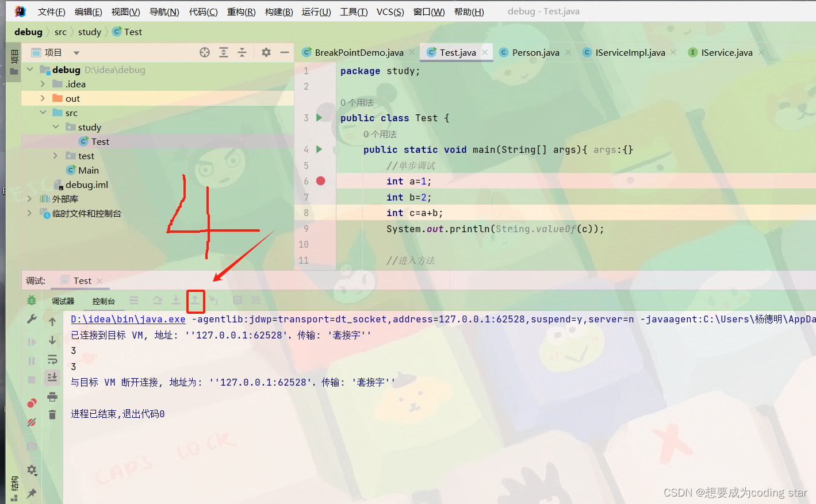Close the IService.java tab
Image resolution: width=816 pixels, height=504 pixels.
pos(761,52)
